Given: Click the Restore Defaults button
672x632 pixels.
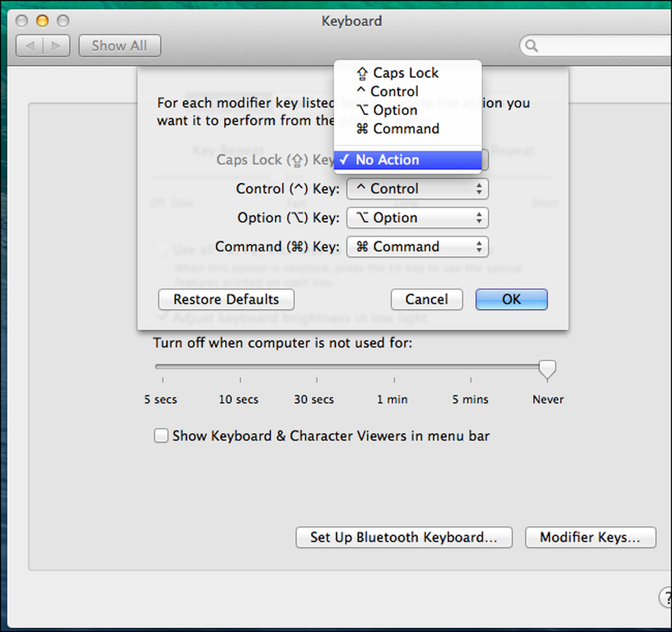Looking at the screenshot, I should (226, 299).
